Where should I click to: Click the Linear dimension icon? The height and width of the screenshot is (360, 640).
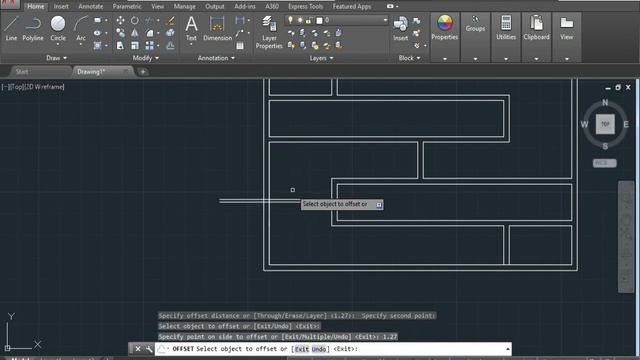[x=240, y=20]
